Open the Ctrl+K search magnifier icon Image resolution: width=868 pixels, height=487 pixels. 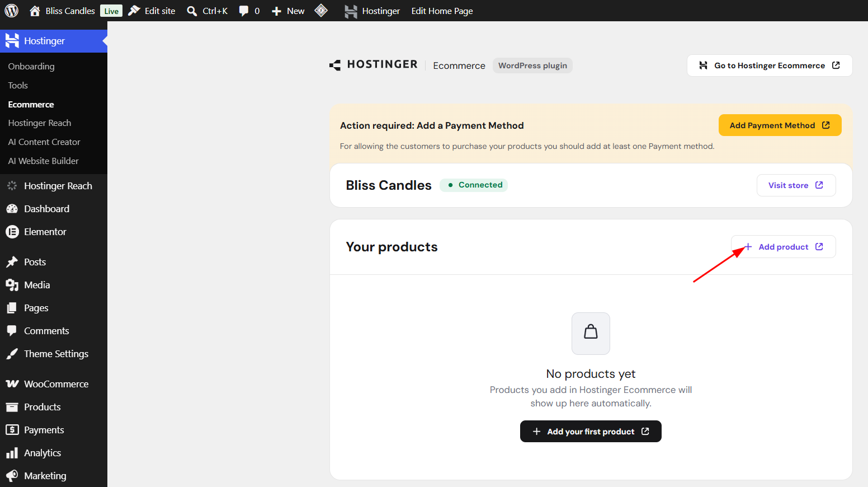point(192,11)
